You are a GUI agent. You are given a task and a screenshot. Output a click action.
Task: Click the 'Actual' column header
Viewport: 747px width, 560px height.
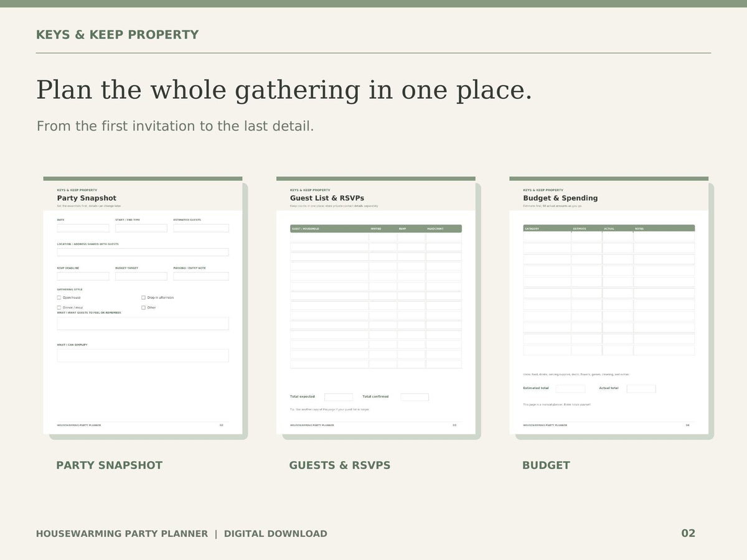pos(609,229)
